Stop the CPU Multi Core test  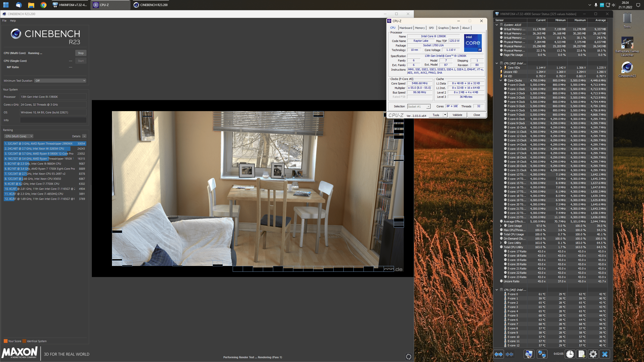tap(81, 53)
